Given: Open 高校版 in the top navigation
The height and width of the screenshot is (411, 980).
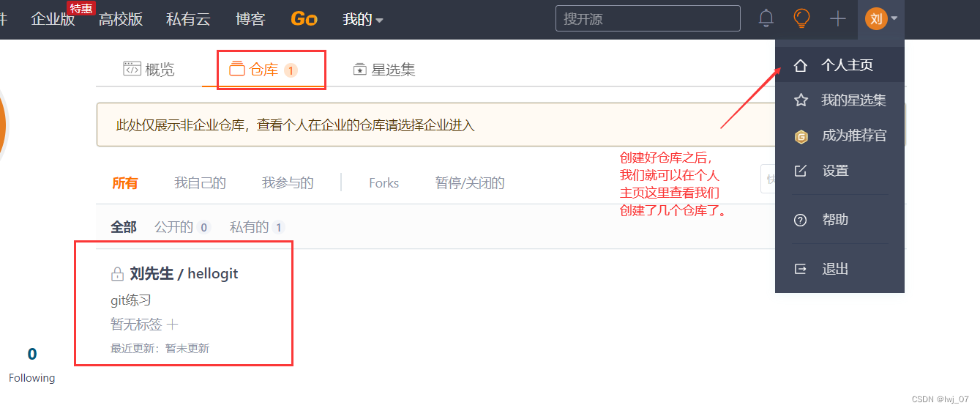Looking at the screenshot, I should coord(121,19).
